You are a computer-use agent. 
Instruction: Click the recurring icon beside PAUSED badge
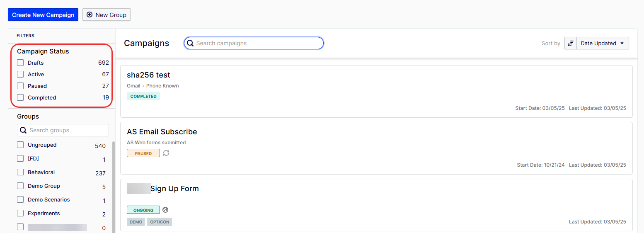[x=166, y=153]
